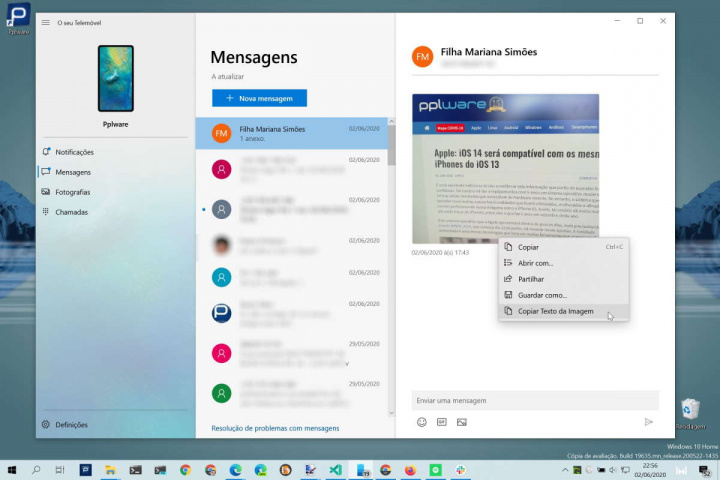Screen dimensions: 720x480
Task: Open Chamadas section
Action: coord(71,212)
